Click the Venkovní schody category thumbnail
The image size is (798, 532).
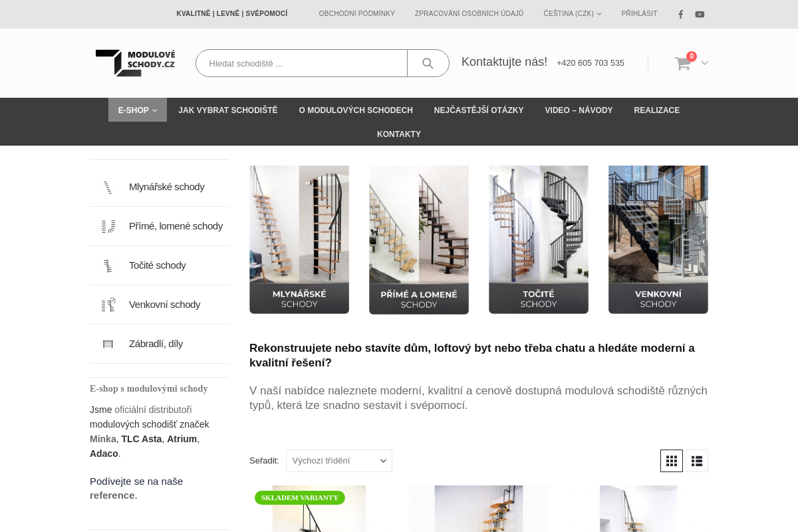(658, 239)
